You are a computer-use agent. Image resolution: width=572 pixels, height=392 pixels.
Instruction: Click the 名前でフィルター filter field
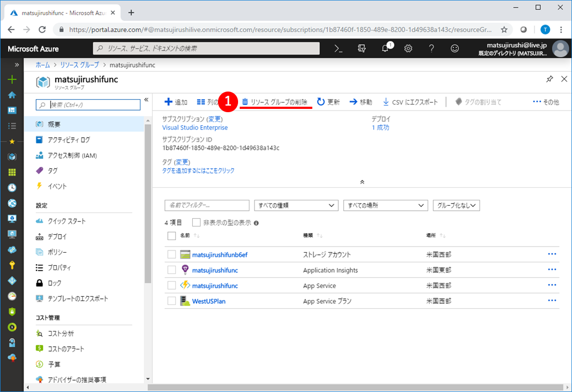(207, 205)
